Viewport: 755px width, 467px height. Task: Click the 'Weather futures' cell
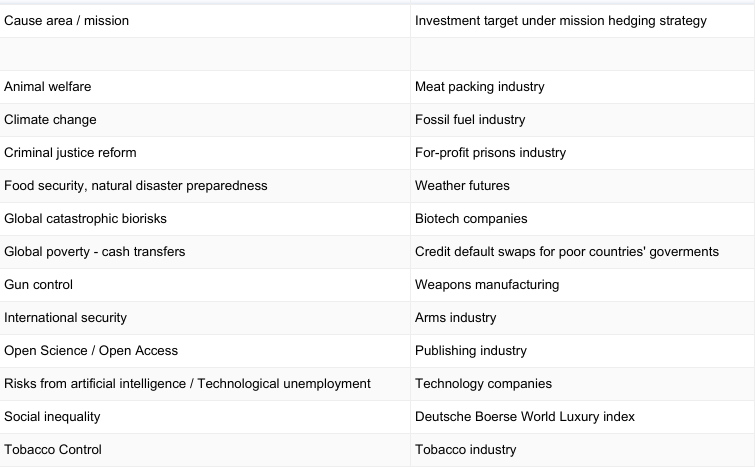pos(462,186)
